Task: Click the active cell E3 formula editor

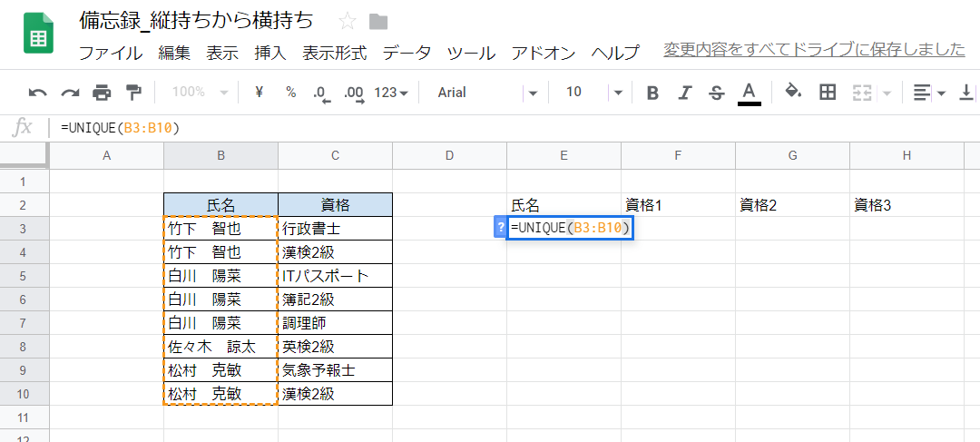Action: pos(570,228)
